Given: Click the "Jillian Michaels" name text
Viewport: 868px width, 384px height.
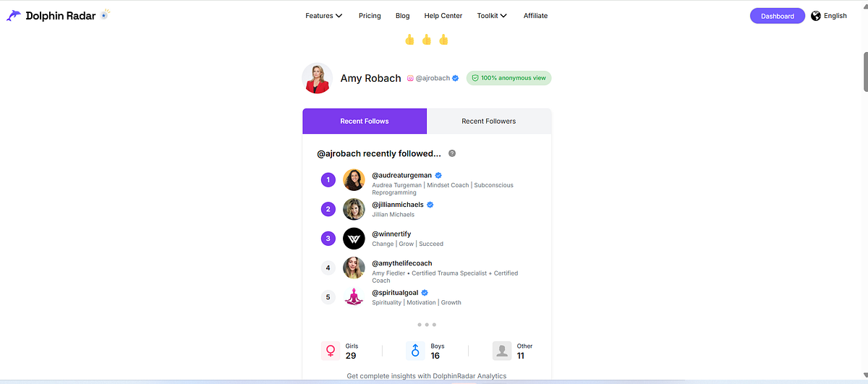Looking at the screenshot, I should point(393,215).
